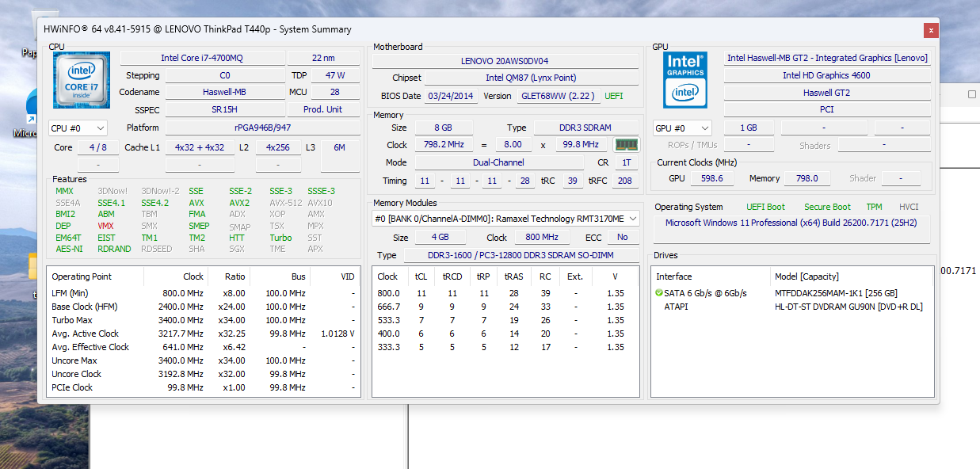Click the rPGA946B/947 platform field

(262, 128)
